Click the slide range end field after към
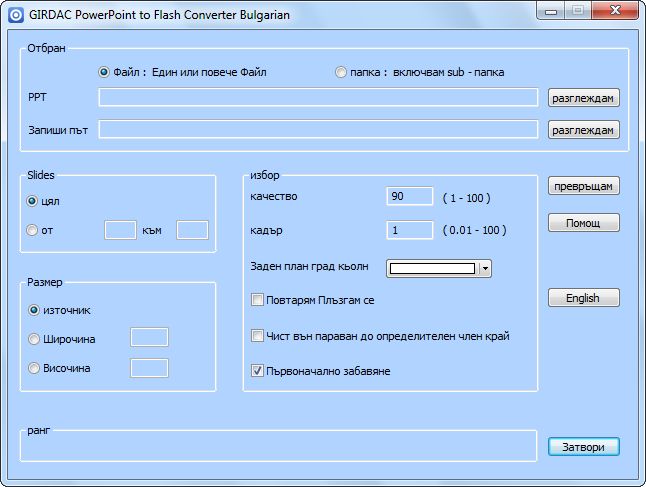This screenshot has width=646, height=487. (x=192, y=230)
